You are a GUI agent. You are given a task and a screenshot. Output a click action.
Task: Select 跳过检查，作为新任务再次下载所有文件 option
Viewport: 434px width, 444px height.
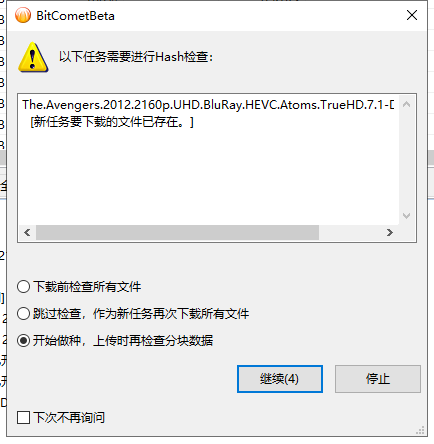coord(23,314)
